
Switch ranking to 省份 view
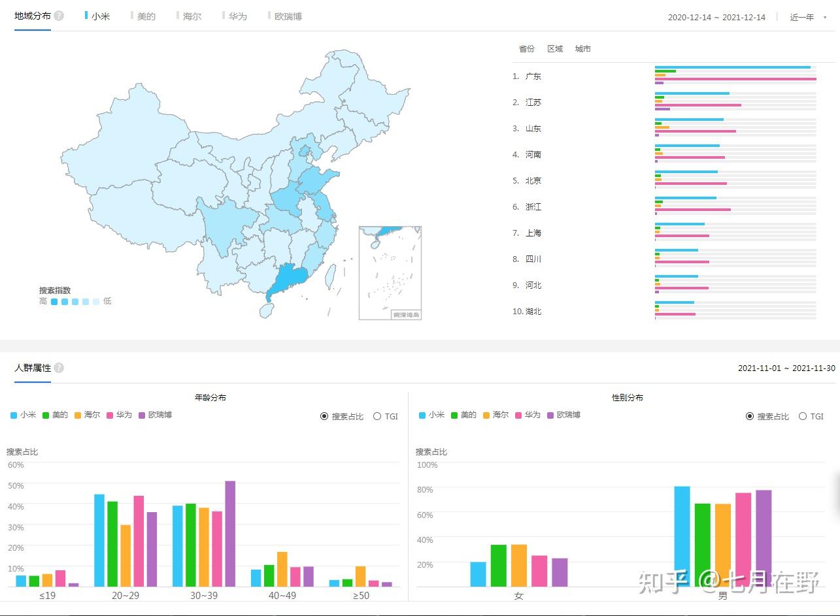pos(527,49)
